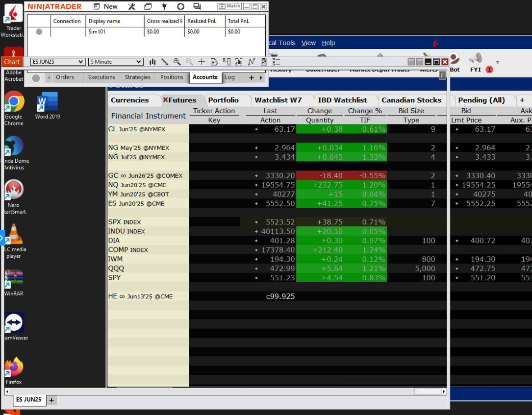
Task: Click the NinjaTrader help ring icon
Action: click(180, 6)
